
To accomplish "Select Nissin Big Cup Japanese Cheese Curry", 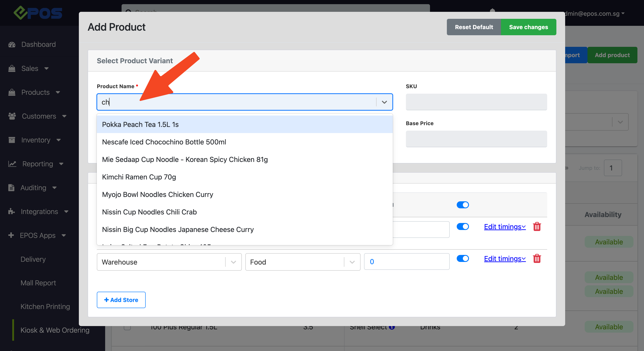I will tap(244, 229).
